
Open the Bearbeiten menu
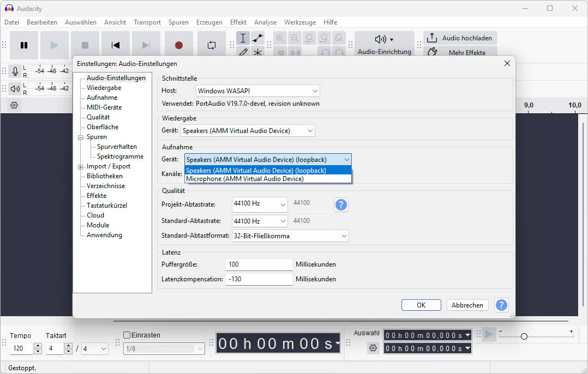(x=42, y=22)
